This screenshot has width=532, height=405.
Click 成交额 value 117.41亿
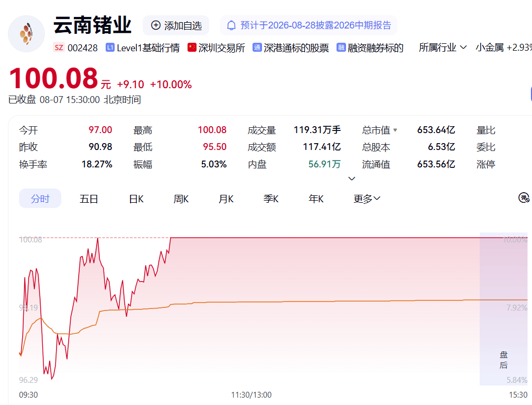[322, 147]
